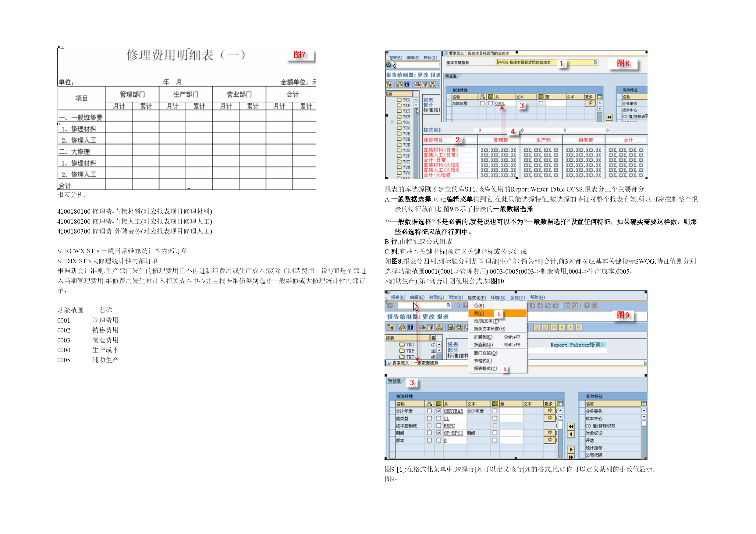Viewport: 756px width, 534px height.
Task: Toggle the 至 variable checkbox for 期间 row
Action: 495,433
